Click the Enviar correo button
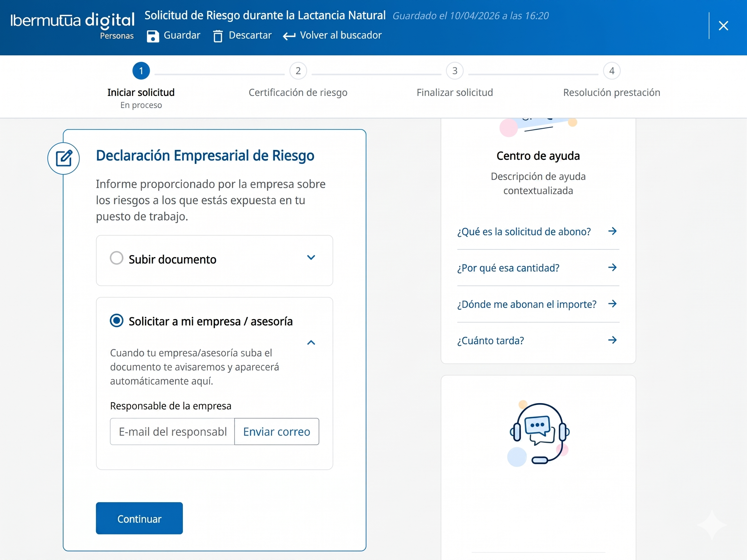Screen dimensions: 747x560 click(x=276, y=432)
